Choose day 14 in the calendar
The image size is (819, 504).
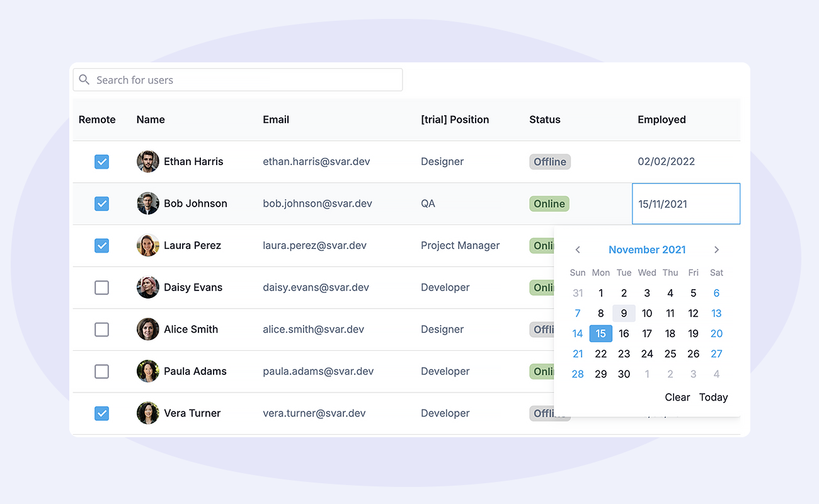578,334
